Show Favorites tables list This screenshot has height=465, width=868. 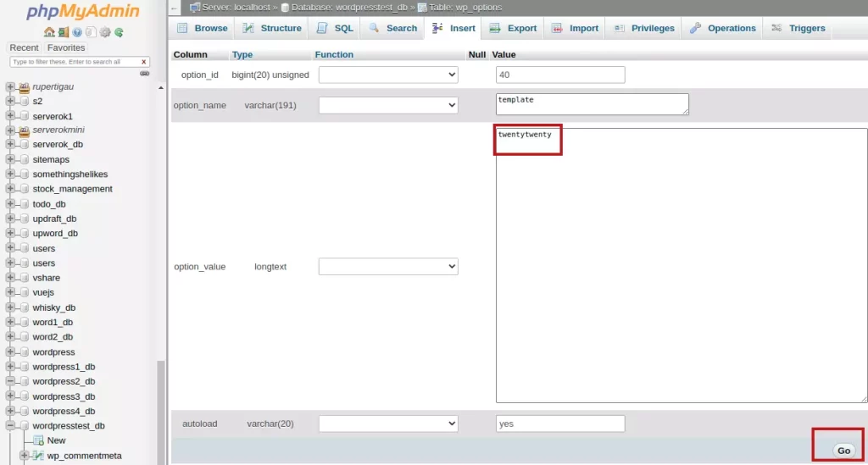tap(66, 47)
